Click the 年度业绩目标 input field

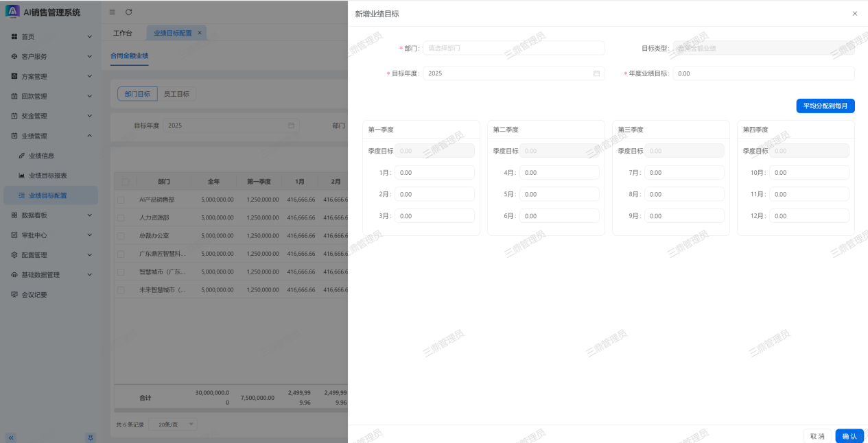point(763,73)
